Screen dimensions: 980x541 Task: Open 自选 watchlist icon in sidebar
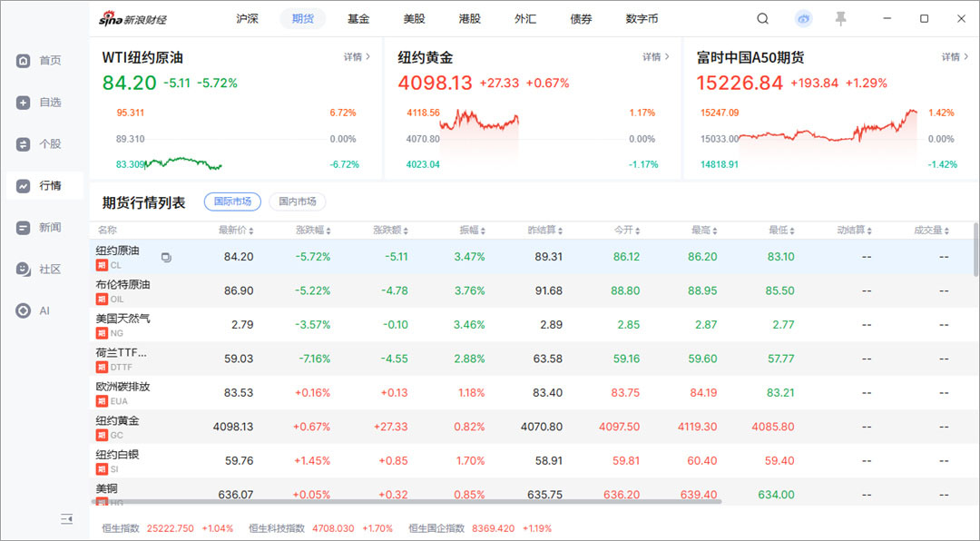23,103
